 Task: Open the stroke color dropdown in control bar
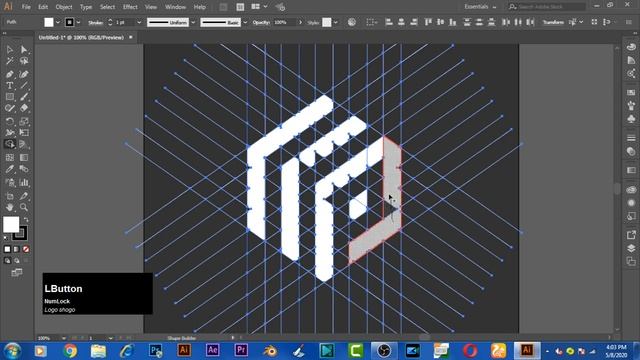[78, 22]
